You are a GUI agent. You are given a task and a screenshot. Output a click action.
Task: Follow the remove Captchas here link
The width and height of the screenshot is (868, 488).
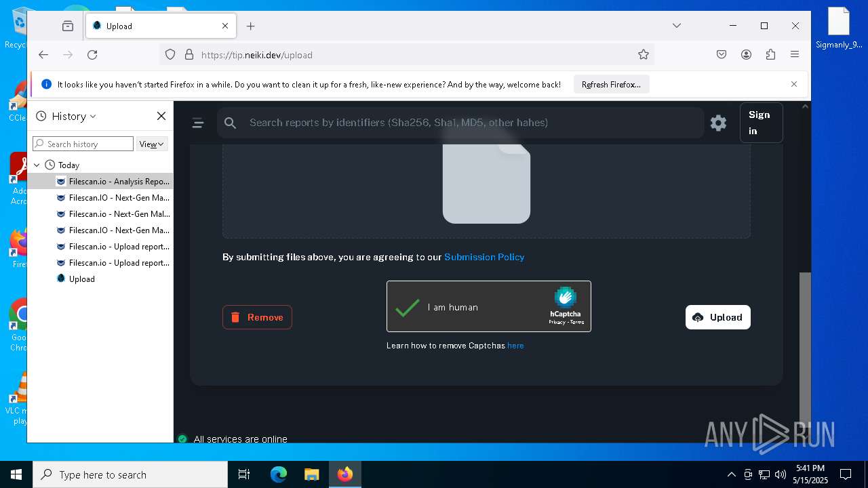point(515,346)
